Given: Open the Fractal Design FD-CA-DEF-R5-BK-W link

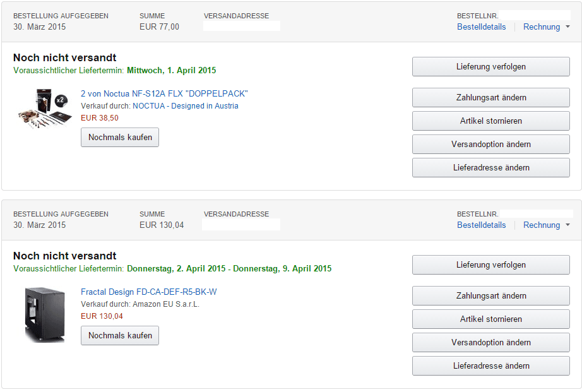Looking at the screenshot, I should pos(148,292).
